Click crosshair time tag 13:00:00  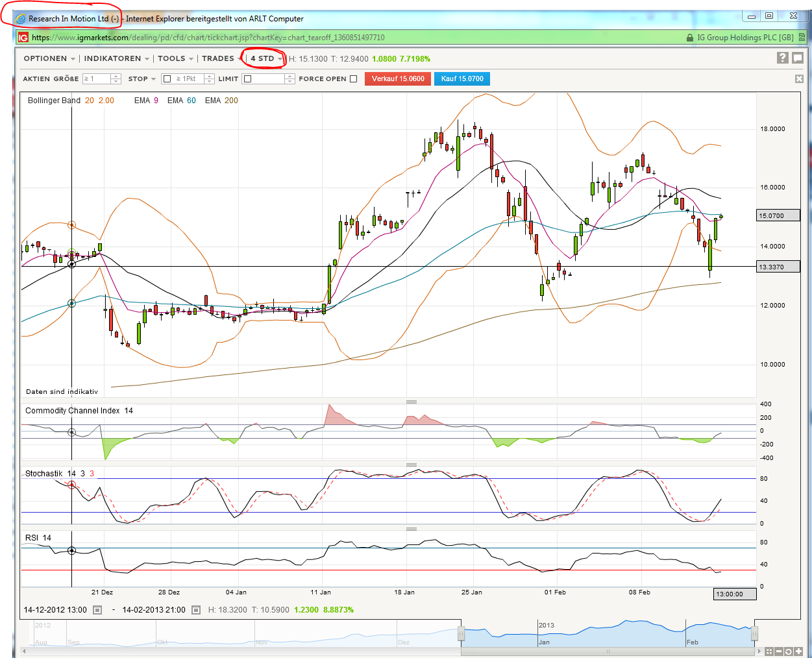[735, 594]
